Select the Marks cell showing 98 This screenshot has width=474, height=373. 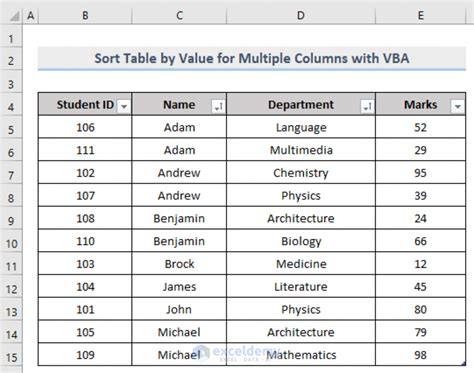coord(421,355)
